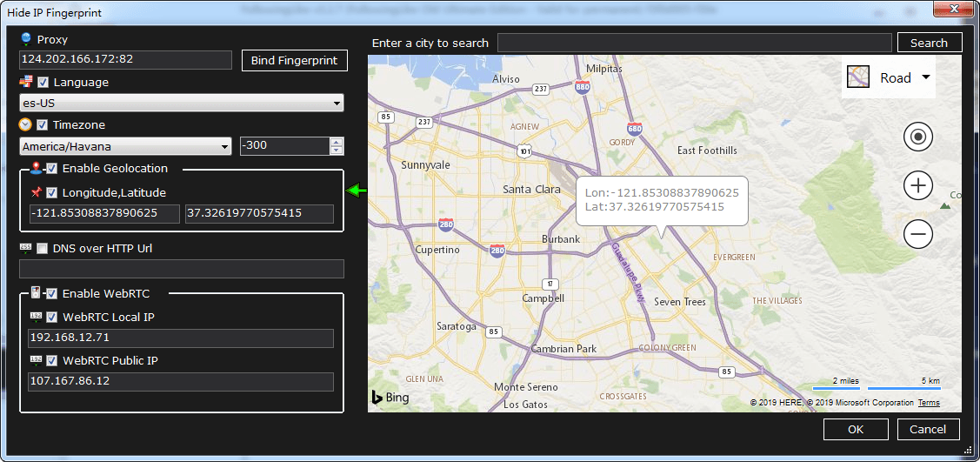Uncheck the WebRTC Public IP checkbox
Viewport: 980px width, 462px height.
click(x=52, y=361)
